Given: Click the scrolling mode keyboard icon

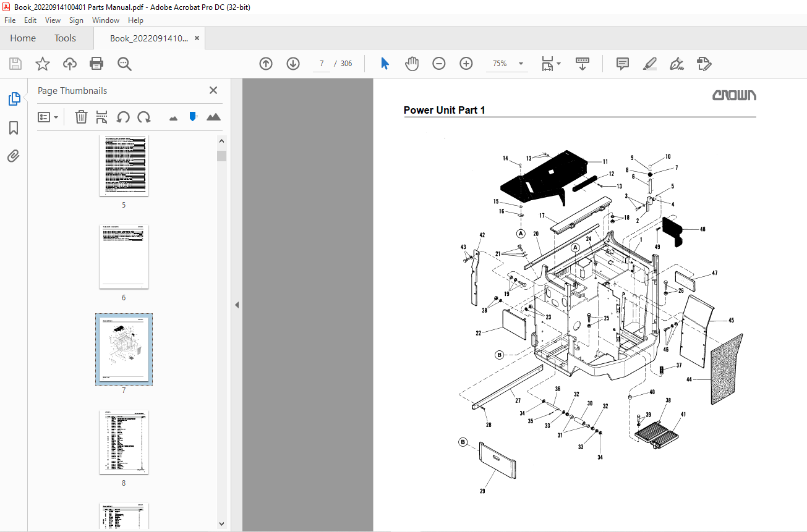Looking at the screenshot, I should [582, 64].
